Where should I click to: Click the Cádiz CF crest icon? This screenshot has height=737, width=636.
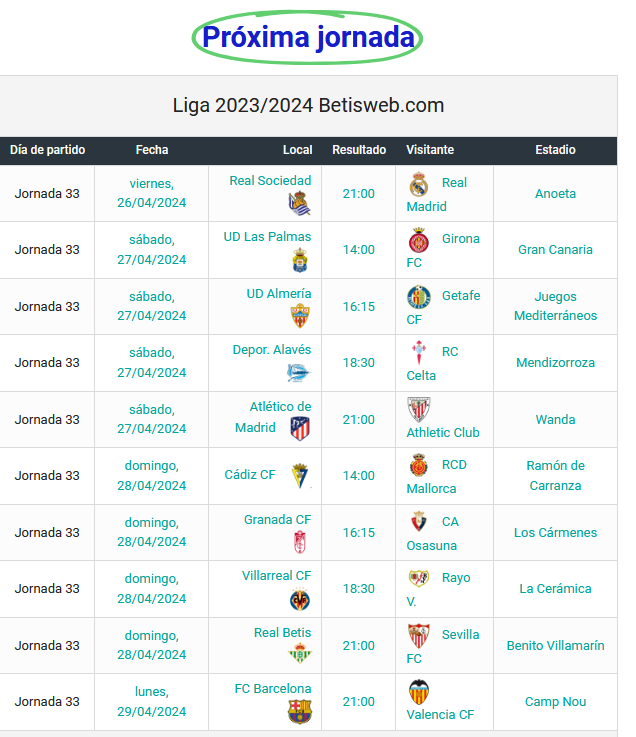click(300, 476)
